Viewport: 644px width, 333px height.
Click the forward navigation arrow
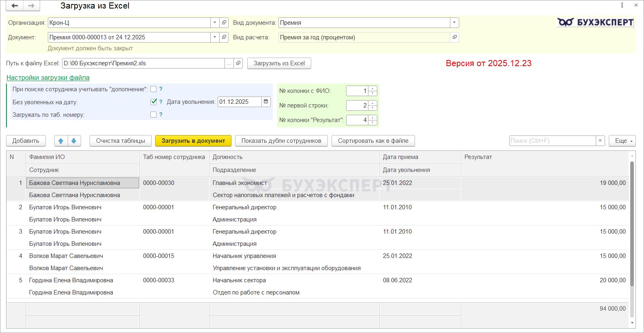(x=32, y=6)
